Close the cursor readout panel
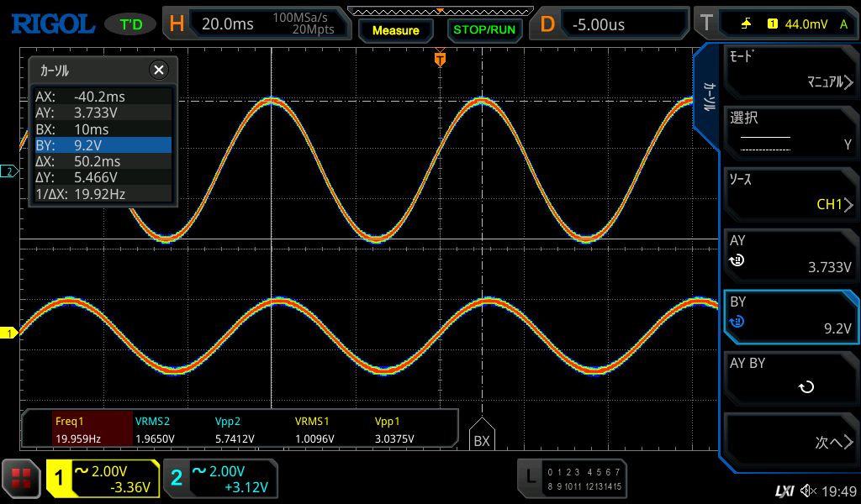The width and height of the screenshot is (861, 504). (x=158, y=71)
